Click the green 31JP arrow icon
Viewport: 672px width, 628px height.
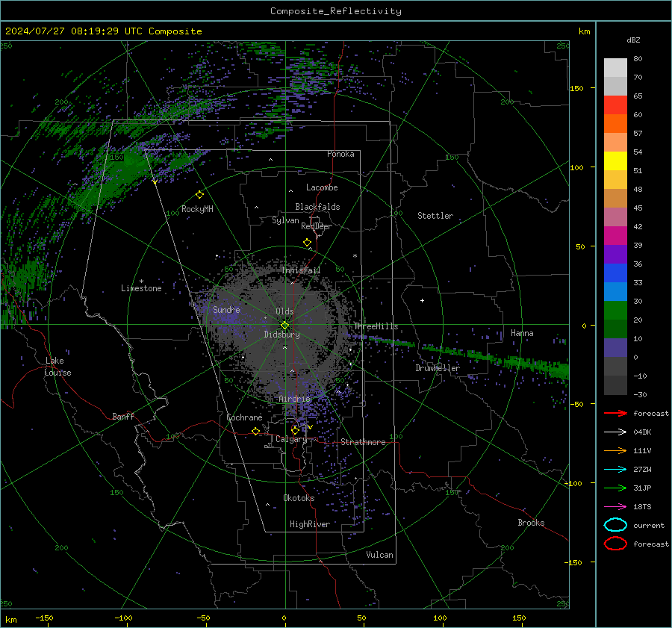click(615, 488)
